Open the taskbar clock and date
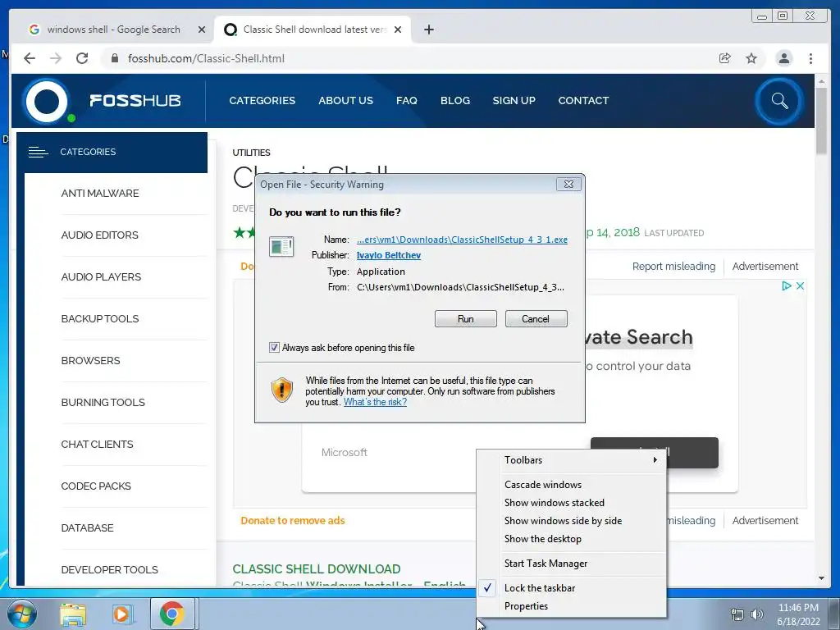840x630 pixels. click(x=798, y=614)
